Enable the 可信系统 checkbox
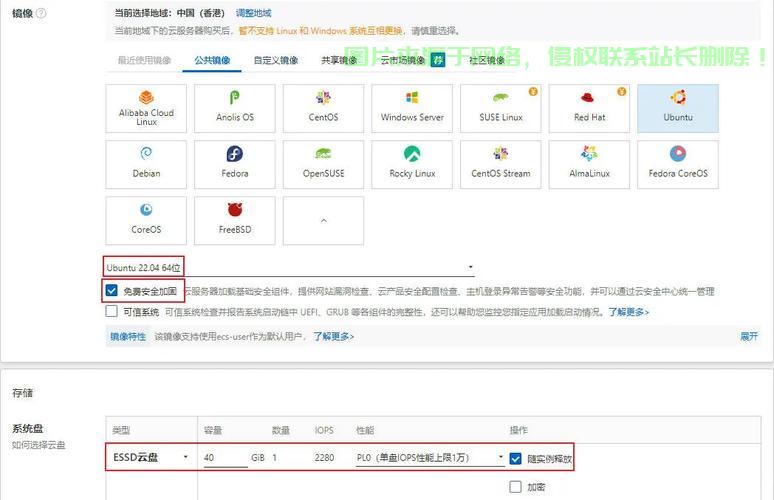The image size is (774, 500). 112,311
